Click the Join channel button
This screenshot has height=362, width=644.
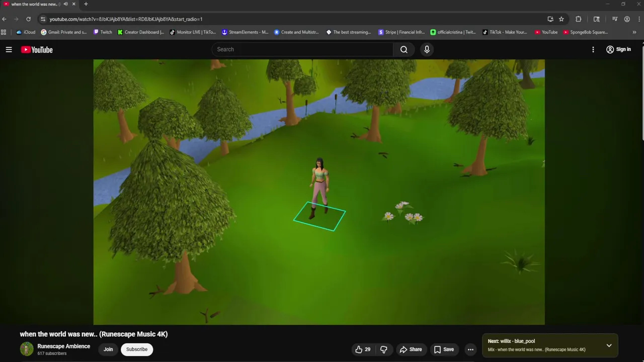(108, 349)
